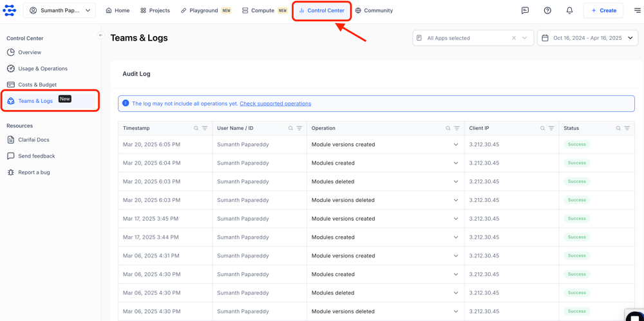
Task: Collapse the sidebar with the arrow icon
Action: 100,35
